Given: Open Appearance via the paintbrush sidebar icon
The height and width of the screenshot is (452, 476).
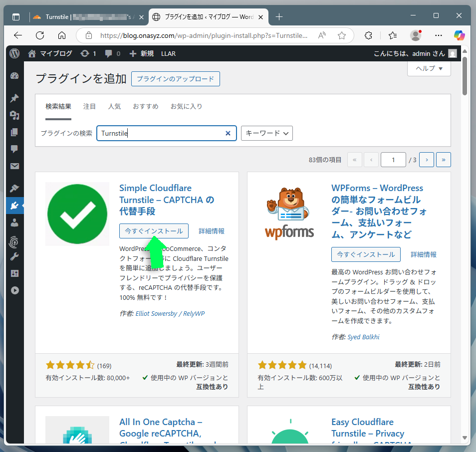Looking at the screenshot, I should [14, 188].
